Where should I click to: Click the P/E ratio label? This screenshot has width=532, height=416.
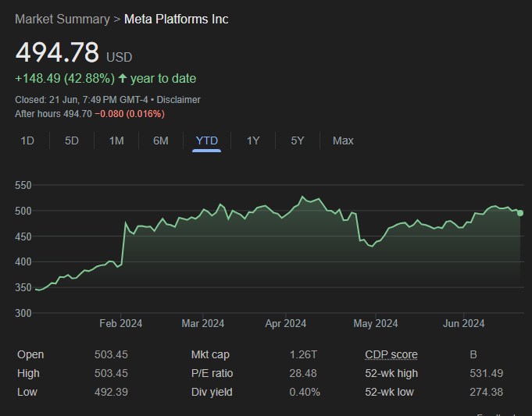click(212, 373)
